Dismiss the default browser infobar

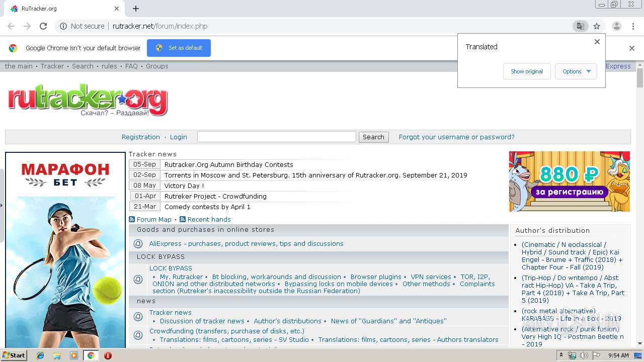(632, 48)
